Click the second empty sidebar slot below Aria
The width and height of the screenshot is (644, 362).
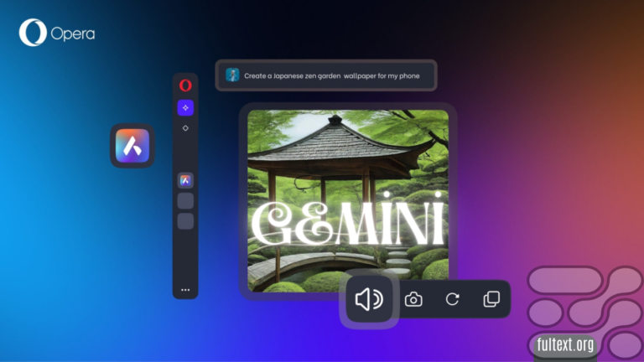click(x=185, y=221)
